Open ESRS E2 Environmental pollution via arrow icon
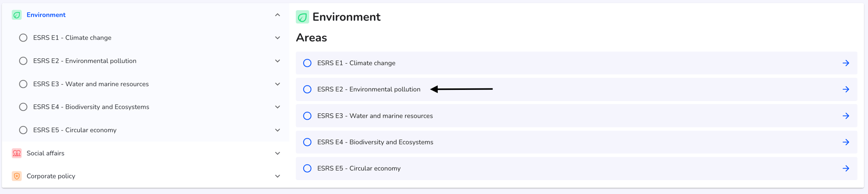The image size is (868, 194). [x=846, y=89]
